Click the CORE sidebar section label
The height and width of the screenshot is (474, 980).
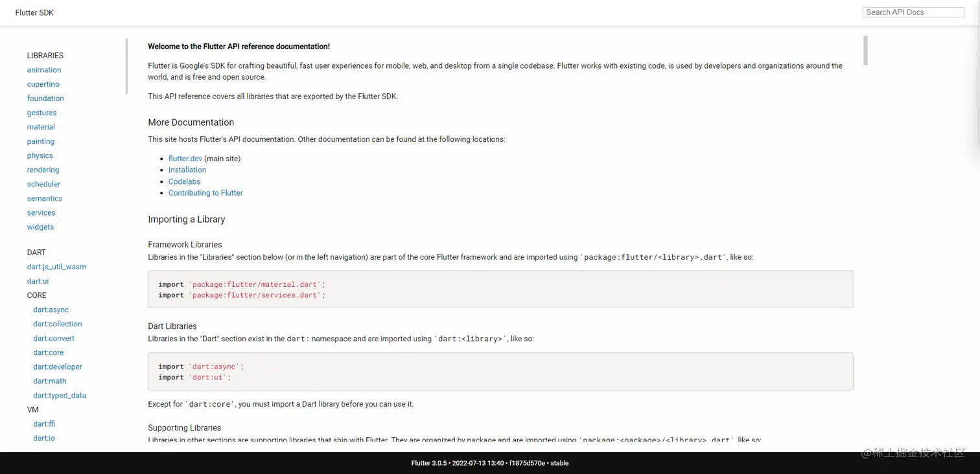click(37, 295)
